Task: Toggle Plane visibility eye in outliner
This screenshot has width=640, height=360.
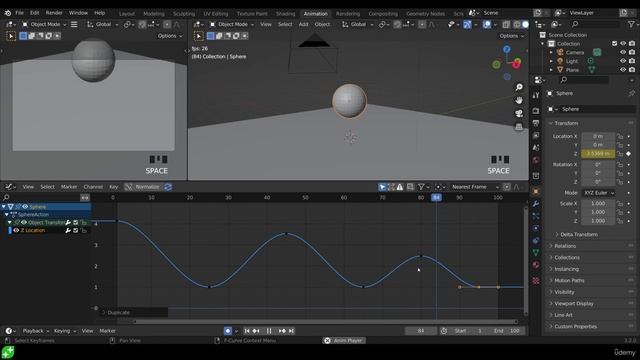Action: click(x=623, y=70)
